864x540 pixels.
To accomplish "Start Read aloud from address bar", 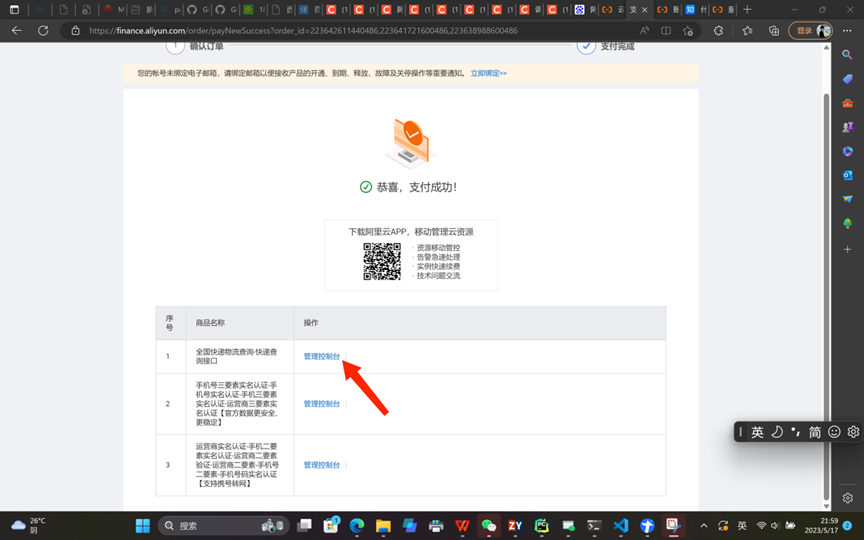I will tap(644, 31).
